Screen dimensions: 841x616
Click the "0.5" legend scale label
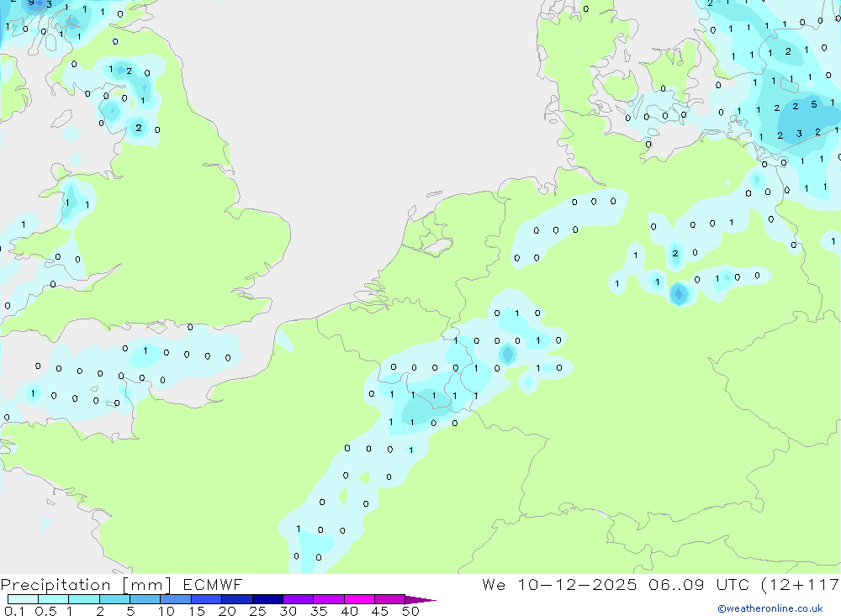click(45, 611)
